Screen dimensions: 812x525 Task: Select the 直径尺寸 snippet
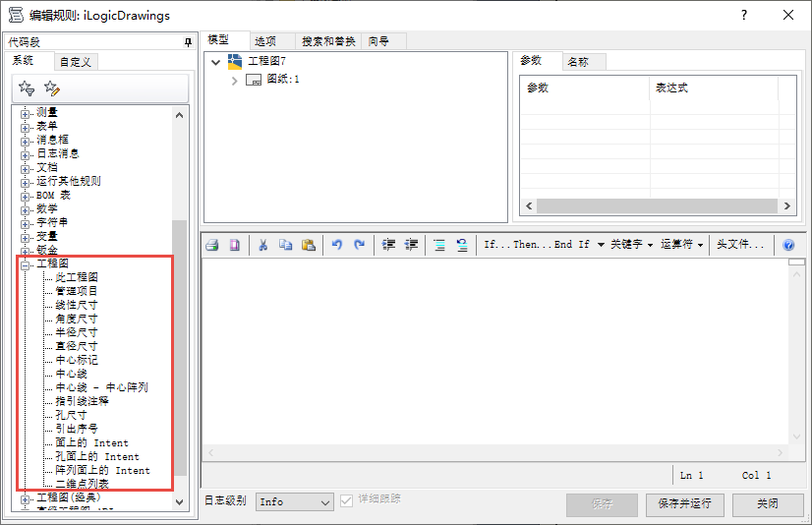pos(77,346)
